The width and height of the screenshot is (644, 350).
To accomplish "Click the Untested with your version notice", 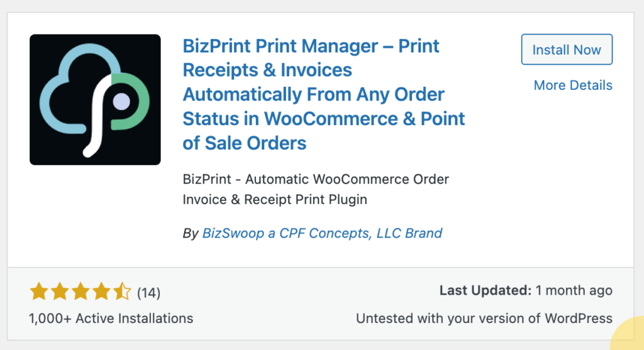I will 484,319.
